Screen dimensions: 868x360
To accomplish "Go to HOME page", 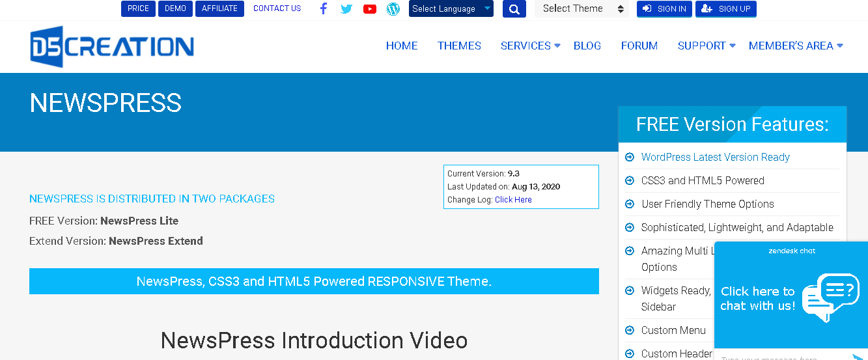I will [x=402, y=46].
